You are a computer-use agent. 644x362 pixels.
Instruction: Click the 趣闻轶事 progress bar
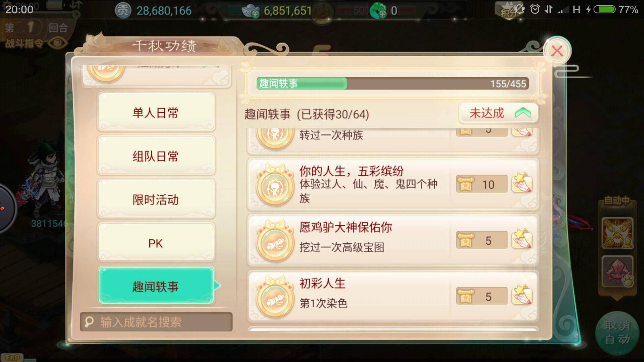pyautogui.click(x=392, y=83)
